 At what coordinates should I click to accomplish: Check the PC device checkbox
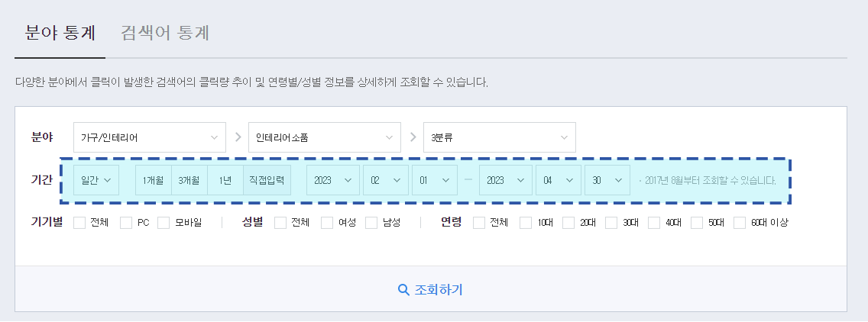coord(126,223)
